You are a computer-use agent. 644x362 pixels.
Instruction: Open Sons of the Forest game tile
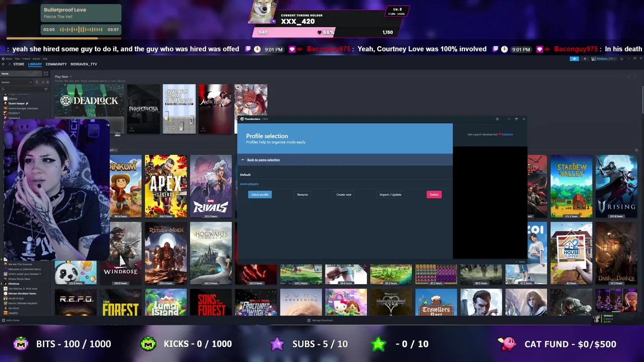pyautogui.click(x=211, y=302)
